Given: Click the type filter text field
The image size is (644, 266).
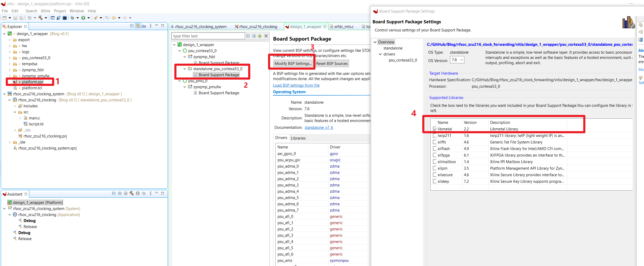Looking at the screenshot, I should point(208,36).
